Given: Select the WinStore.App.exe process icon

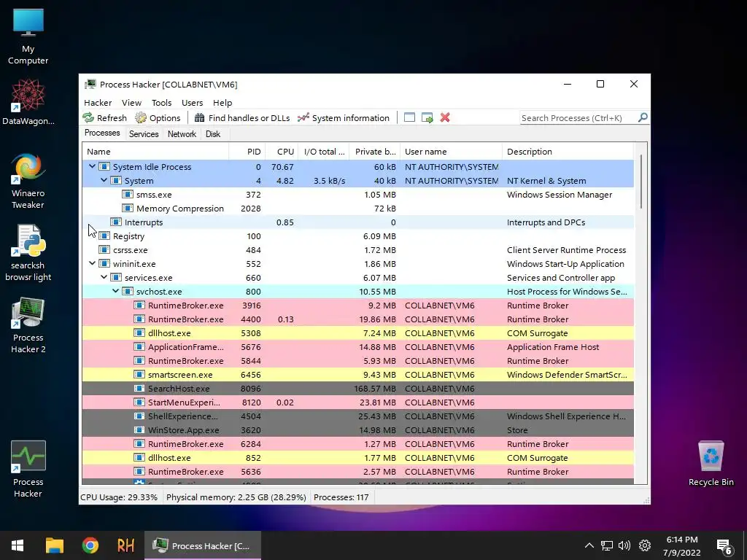Looking at the screenshot, I should [x=139, y=429].
